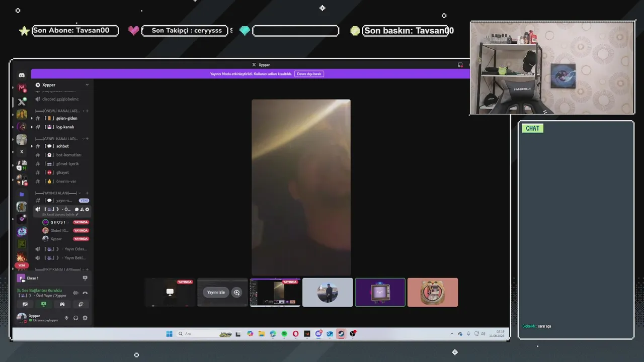This screenshot has width=644, height=362.
Task: Select the participant tile with standing person avatar
Action: point(328,292)
